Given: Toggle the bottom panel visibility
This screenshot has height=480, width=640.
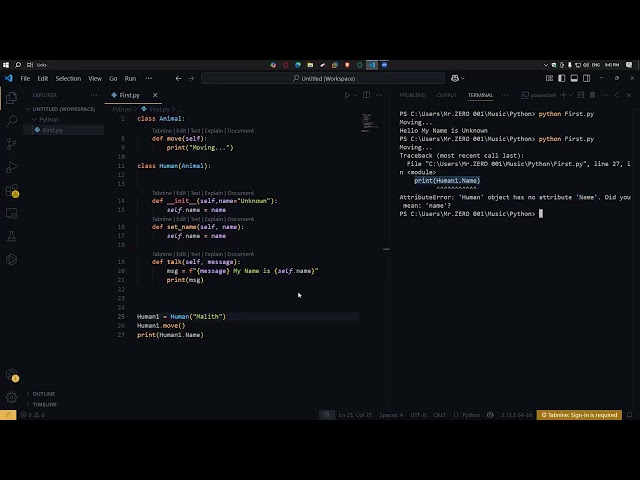Looking at the screenshot, I should (574, 78).
